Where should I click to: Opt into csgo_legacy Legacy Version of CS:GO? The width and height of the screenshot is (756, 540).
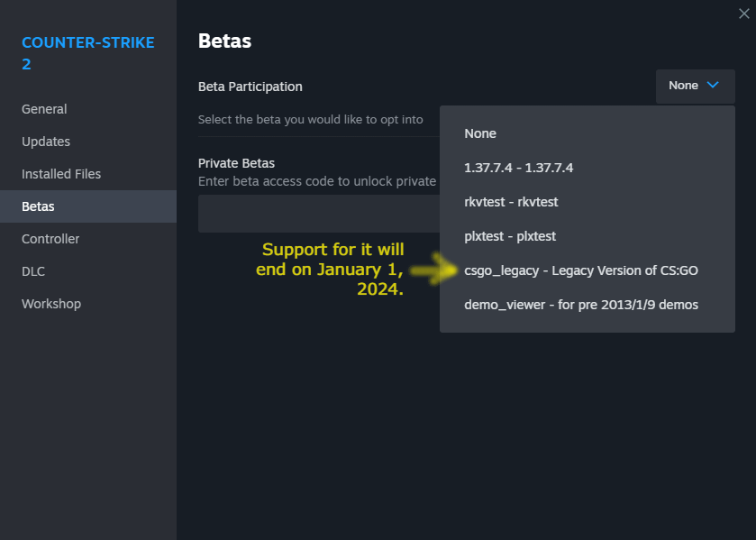[x=581, y=270]
